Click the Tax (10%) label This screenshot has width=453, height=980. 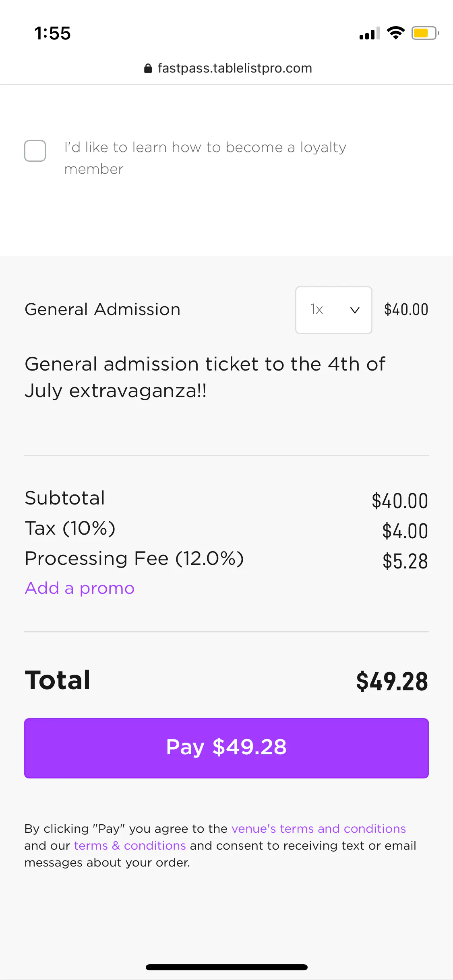(70, 528)
